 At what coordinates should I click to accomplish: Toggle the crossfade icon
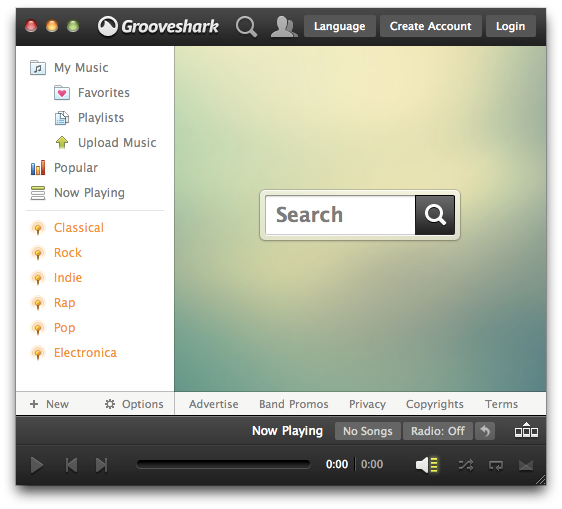click(x=526, y=465)
